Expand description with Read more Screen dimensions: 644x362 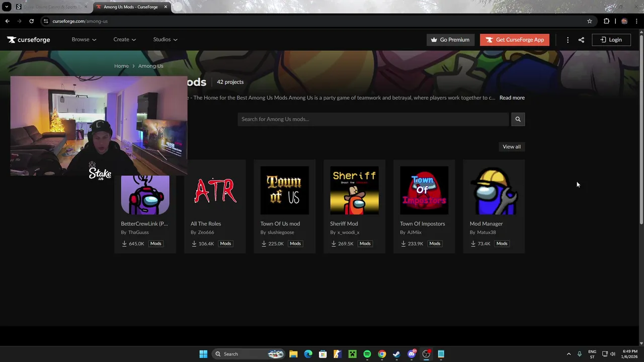coord(512,98)
